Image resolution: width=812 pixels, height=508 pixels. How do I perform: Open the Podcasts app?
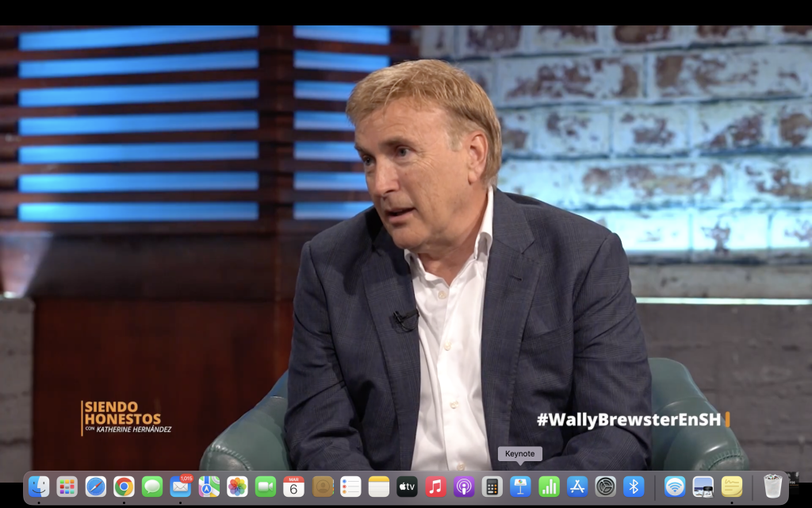464,487
